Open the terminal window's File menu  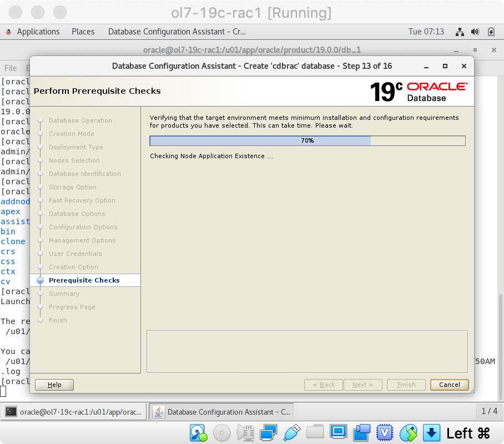click(11, 68)
